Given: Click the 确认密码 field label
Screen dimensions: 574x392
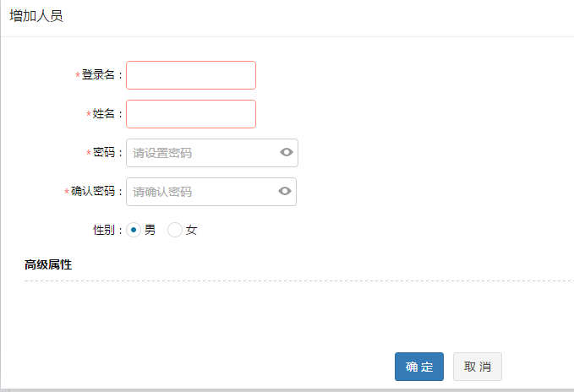Looking at the screenshot, I should 93,192.
